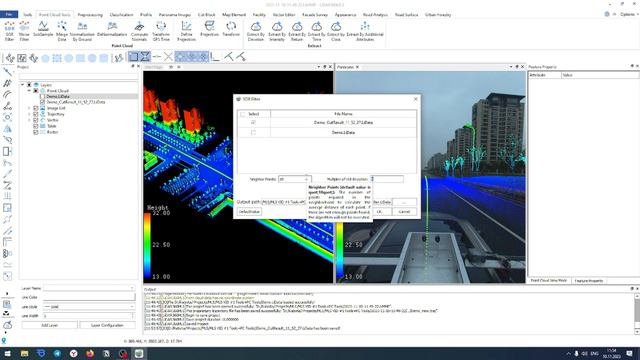Select the line drawing tool in left sidebar
Image resolution: width=640 pixels, height=360 pixels.
pyautogui.click(x=7, y=72)
